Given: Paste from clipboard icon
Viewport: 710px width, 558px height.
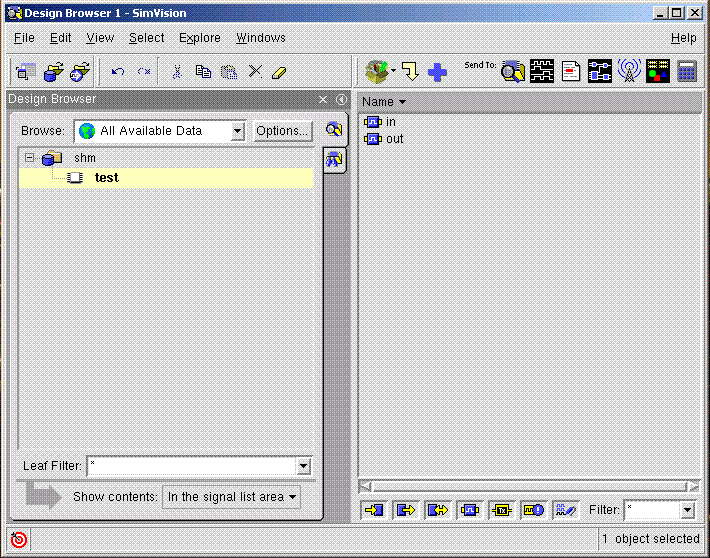Looking at the screenshot, I should click(x=229, y=72).
